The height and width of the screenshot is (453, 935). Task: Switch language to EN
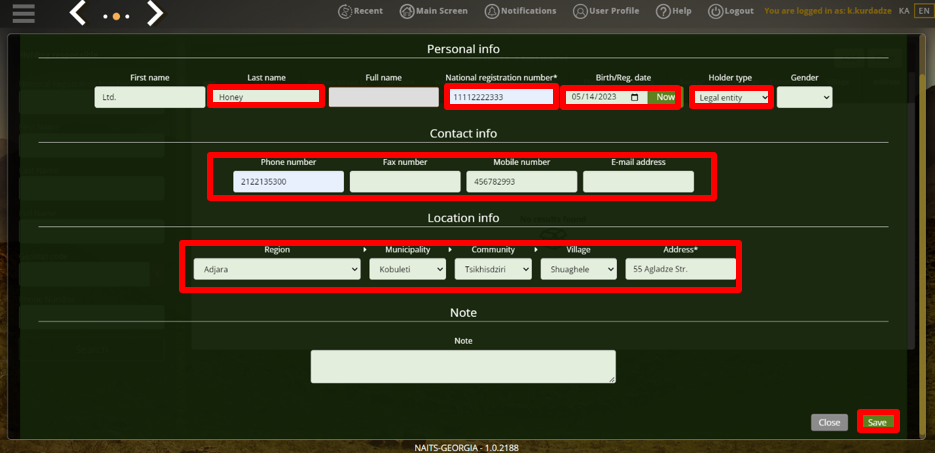[x=922, y=11]
